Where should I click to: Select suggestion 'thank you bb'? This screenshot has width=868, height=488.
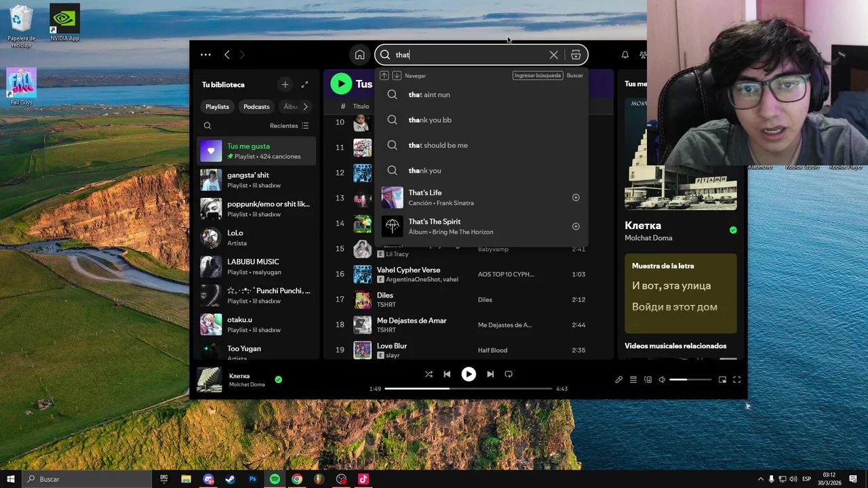point(481,120)
